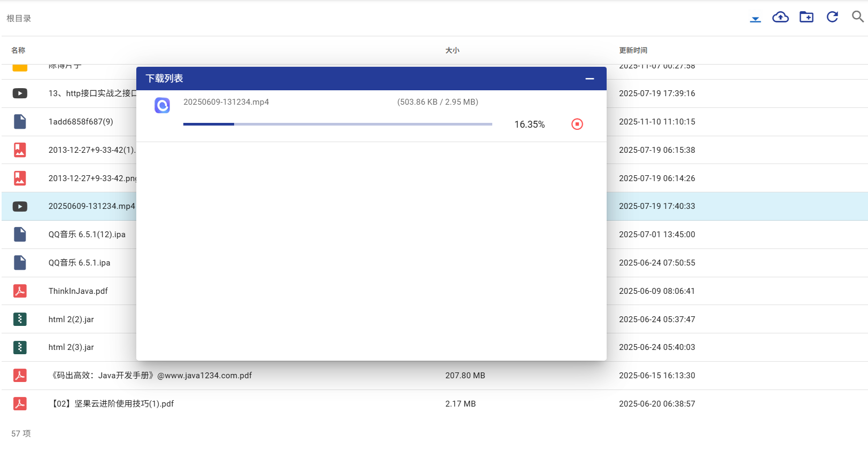Sort files by 名称 column header
The image size is (868, 460).
click(18, 50)
